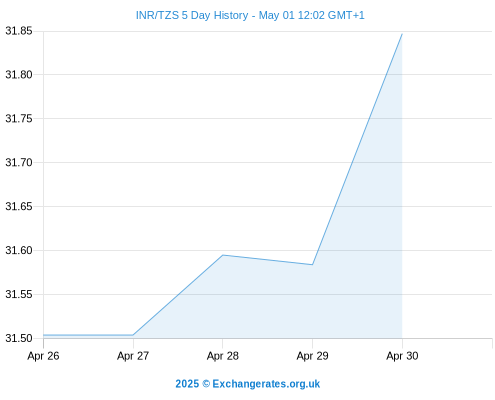This screenshot has height=400, width=495.
Task: Click the Exchangerates.org.uk copyright link
Action: 248,384
